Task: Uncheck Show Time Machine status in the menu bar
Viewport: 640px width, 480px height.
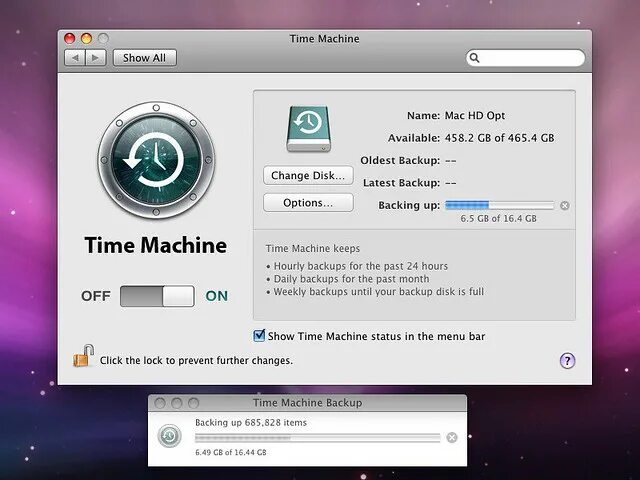Action: [259, 336]
